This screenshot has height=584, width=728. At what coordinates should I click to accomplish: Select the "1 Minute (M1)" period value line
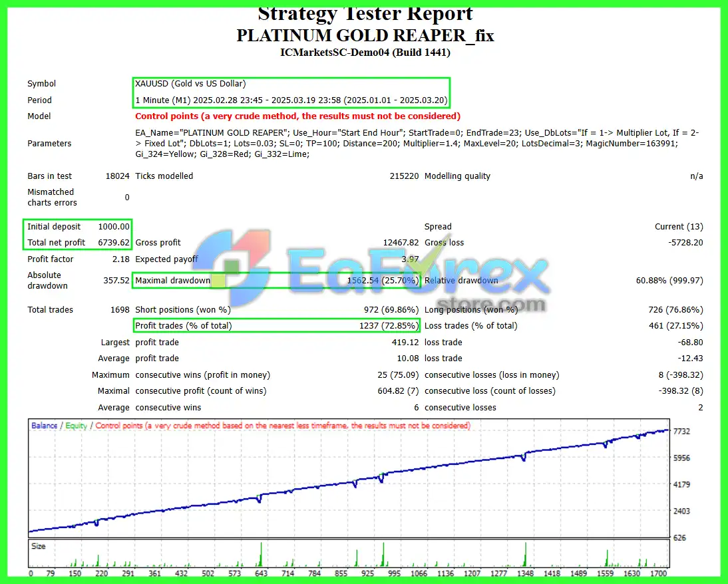291,100
